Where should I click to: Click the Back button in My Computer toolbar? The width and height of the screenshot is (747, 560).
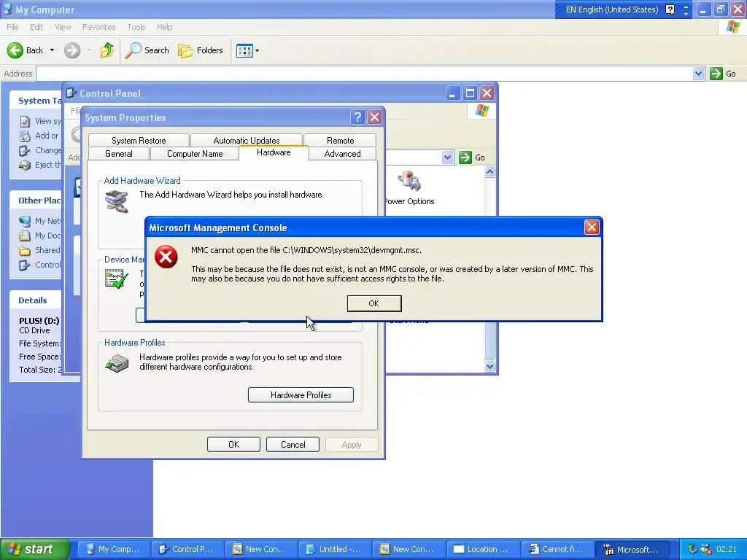(x=26, y=50)
